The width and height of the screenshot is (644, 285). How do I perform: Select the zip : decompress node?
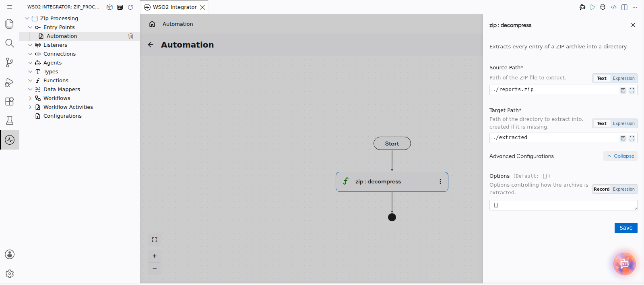pyautogui.click(x=392, y=182)
